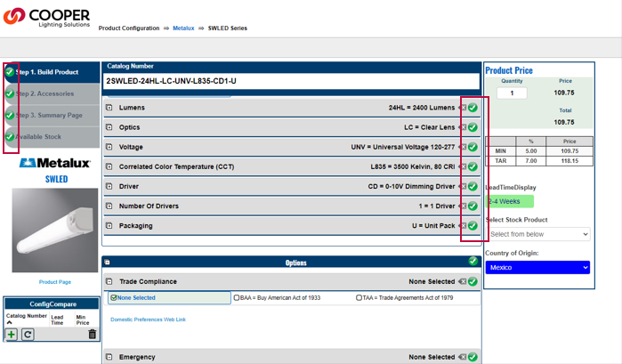Click the 2-4 Weeks lead time badge
Viewport: 622px width, 364px height.
[x=509, y=201]
